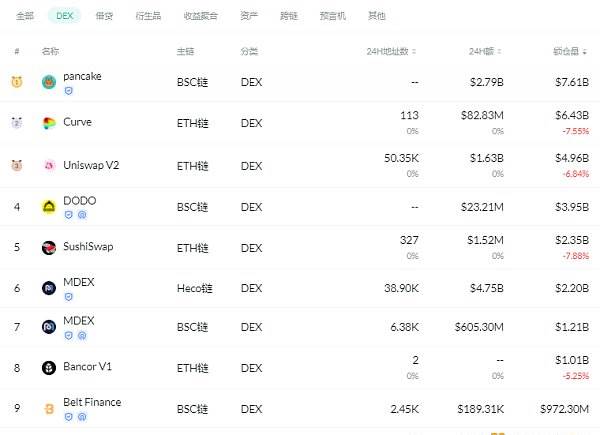This screenshot has width=600, height=435.
Task: Open the Heco-chain MDEX project name link
Action: tap(79, 282)
